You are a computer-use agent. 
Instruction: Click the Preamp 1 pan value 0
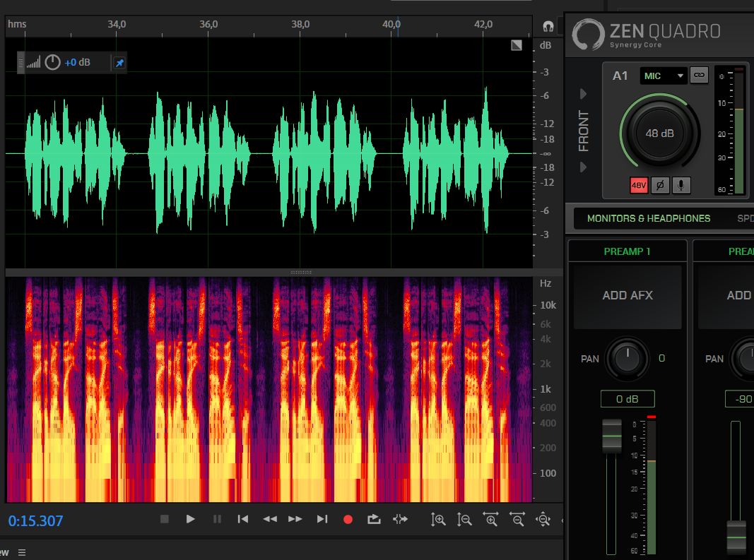point(661,358)
